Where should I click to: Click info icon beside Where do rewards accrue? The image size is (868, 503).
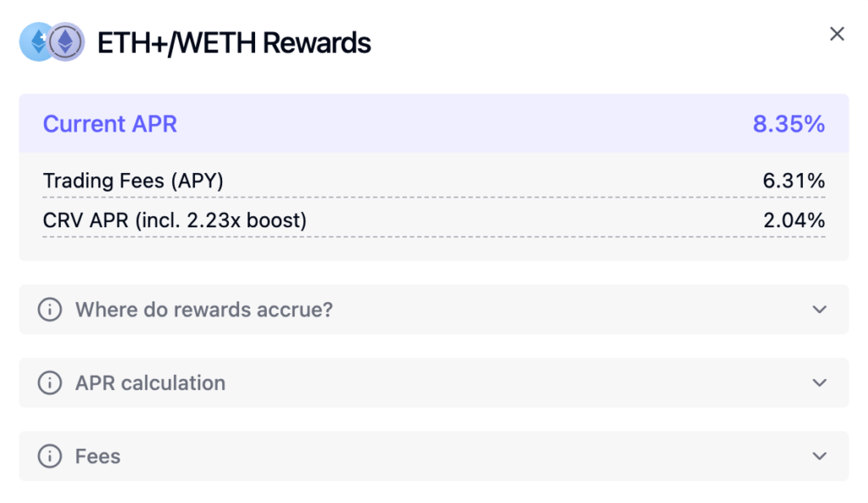pyautogui.click(x=50, y=310)
